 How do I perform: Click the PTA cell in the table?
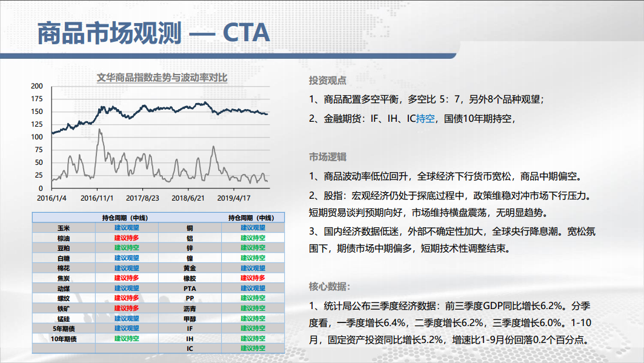pos(190,288)
